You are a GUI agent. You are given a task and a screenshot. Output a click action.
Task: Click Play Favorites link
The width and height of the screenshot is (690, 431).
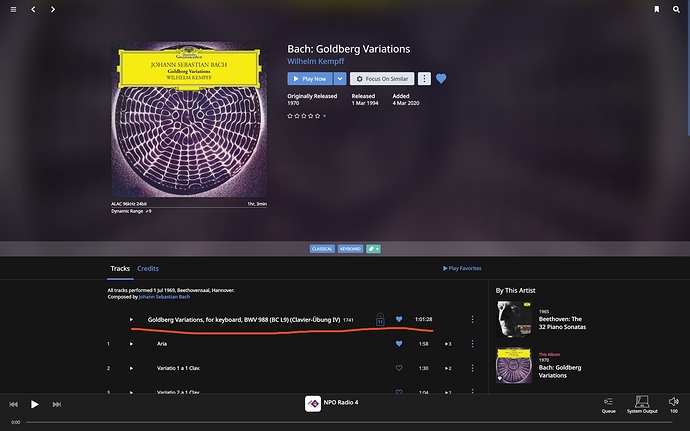(462, 268)
